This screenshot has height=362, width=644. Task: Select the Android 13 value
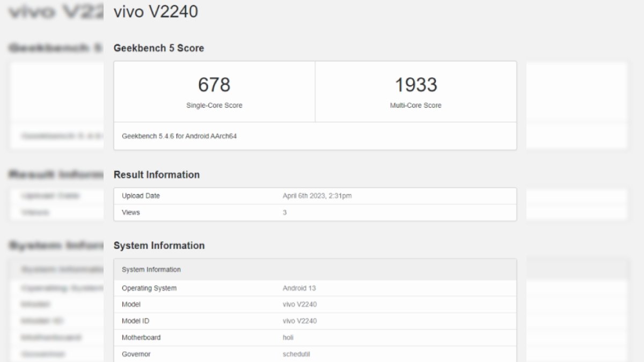(299, 288)
